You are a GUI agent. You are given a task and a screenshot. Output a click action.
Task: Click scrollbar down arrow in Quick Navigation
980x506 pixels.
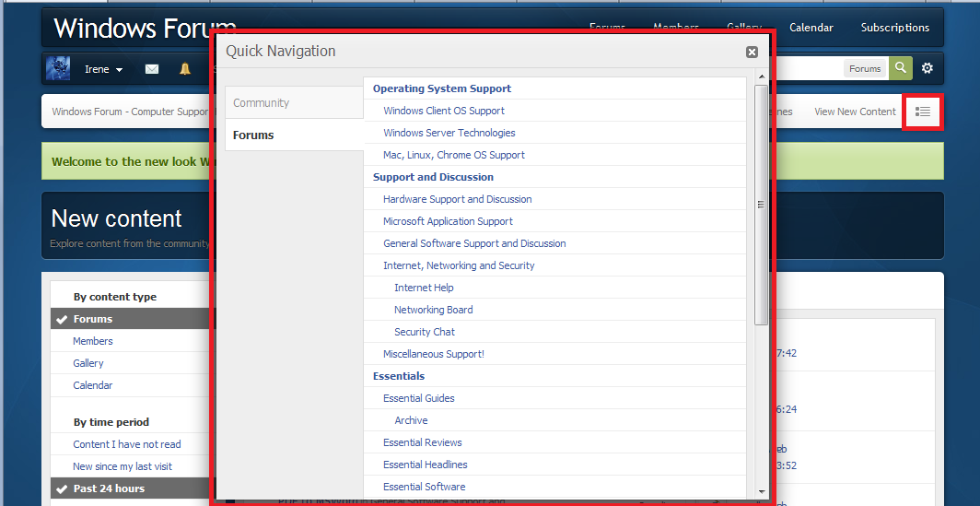click(x=761, y=492)
